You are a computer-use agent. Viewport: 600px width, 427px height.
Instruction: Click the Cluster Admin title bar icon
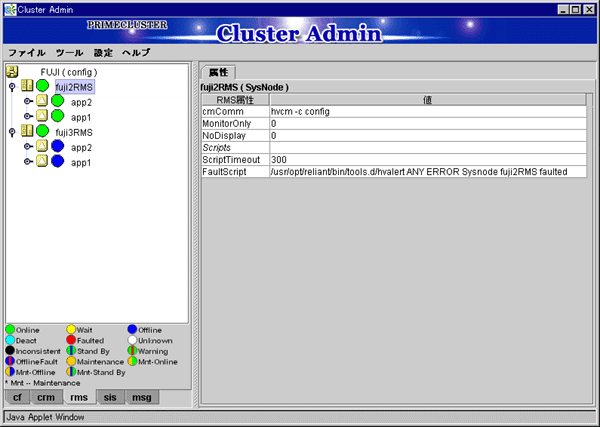coord(10,10)
